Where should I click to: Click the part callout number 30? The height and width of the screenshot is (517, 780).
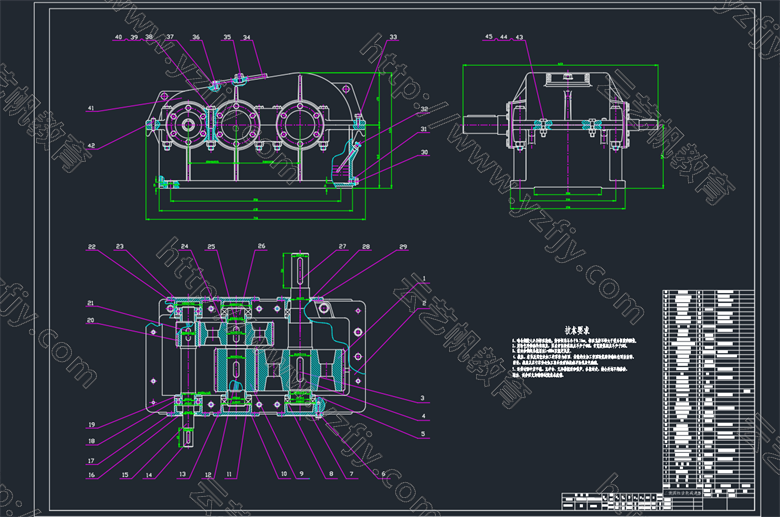pyautogui.click(x=424, y=152)
